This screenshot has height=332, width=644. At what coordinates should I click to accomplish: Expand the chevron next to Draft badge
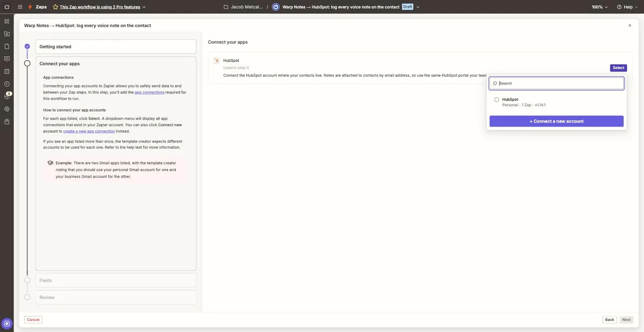(418, 7)
